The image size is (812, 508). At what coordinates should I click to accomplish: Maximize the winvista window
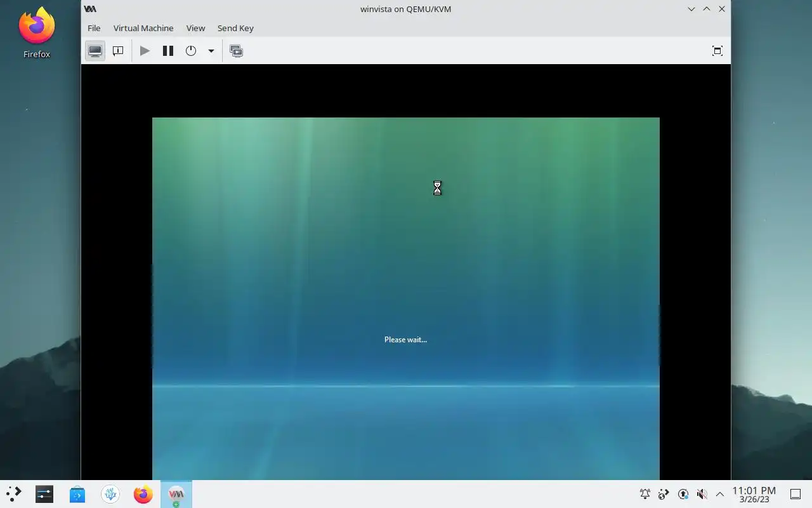(x=707, y=9)
